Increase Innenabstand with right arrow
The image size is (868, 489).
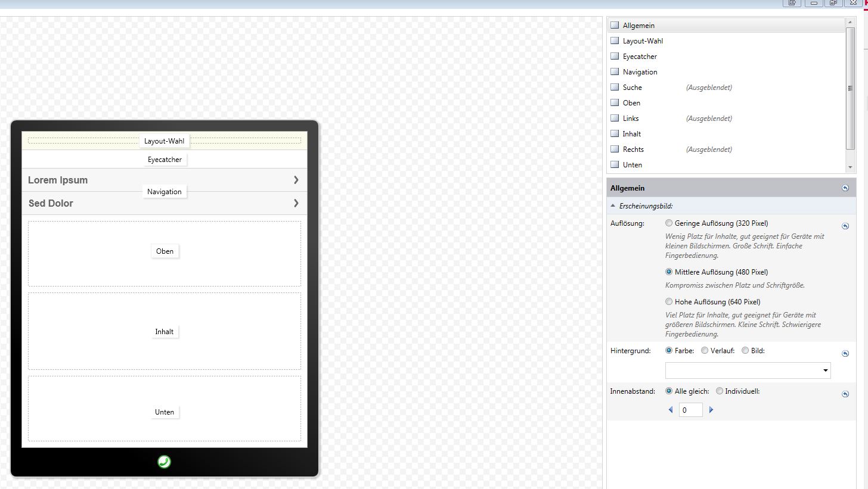coord(711,410)
